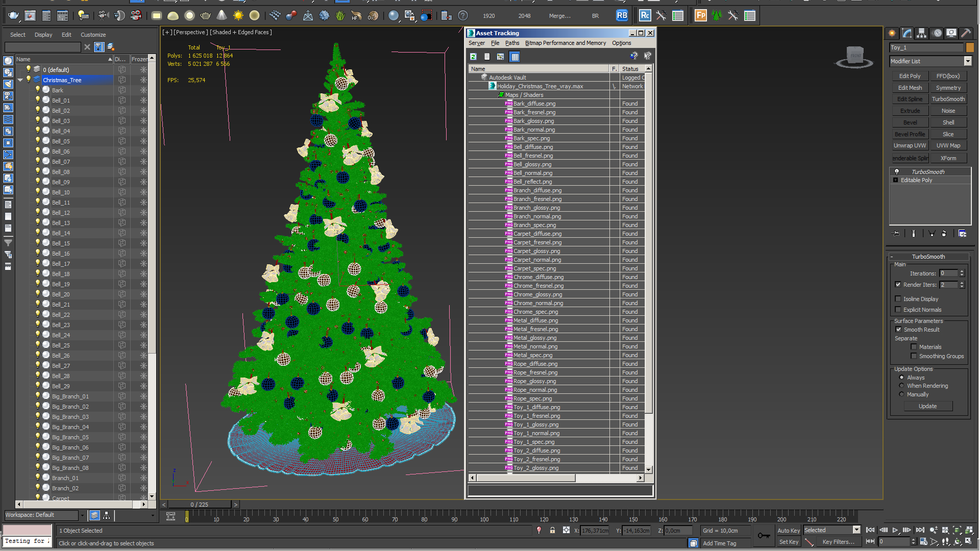Viewport: 980px width, 551px height.
Task: Open the Hierarchy command panel tab
Action: [922, 33]
